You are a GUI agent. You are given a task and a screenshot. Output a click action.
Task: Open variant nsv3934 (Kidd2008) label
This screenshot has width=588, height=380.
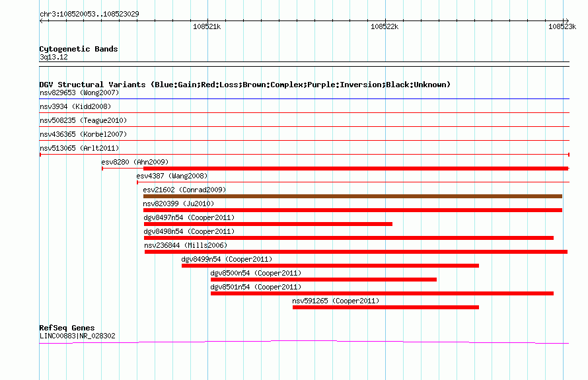coord(75,106)
